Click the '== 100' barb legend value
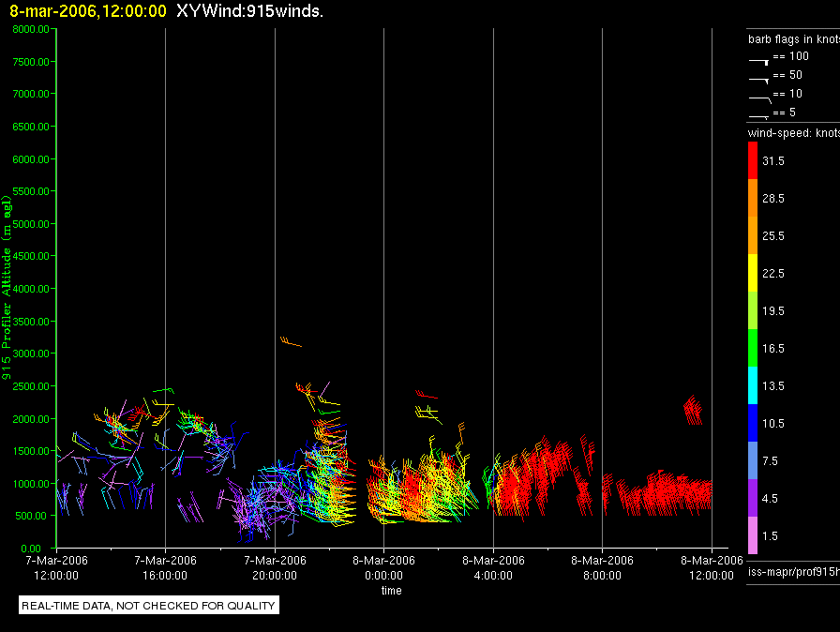The height and width of the screenshot is (632, 840). 790,56
